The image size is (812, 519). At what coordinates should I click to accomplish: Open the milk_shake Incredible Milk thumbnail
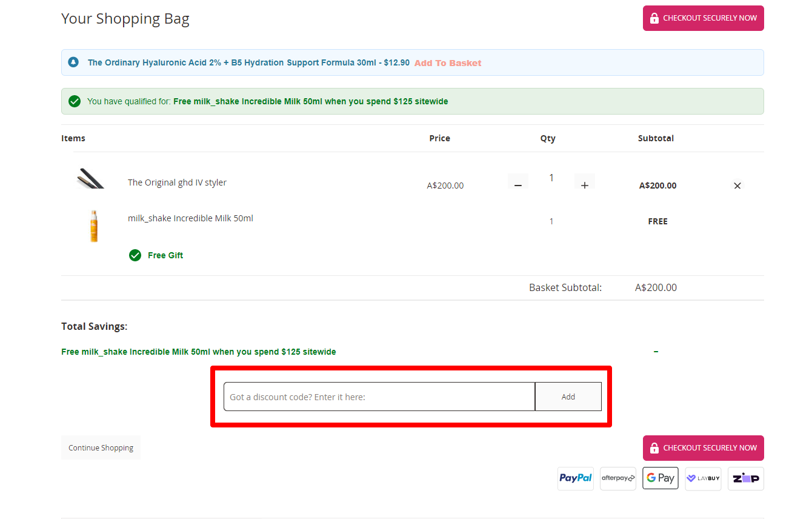94,226
